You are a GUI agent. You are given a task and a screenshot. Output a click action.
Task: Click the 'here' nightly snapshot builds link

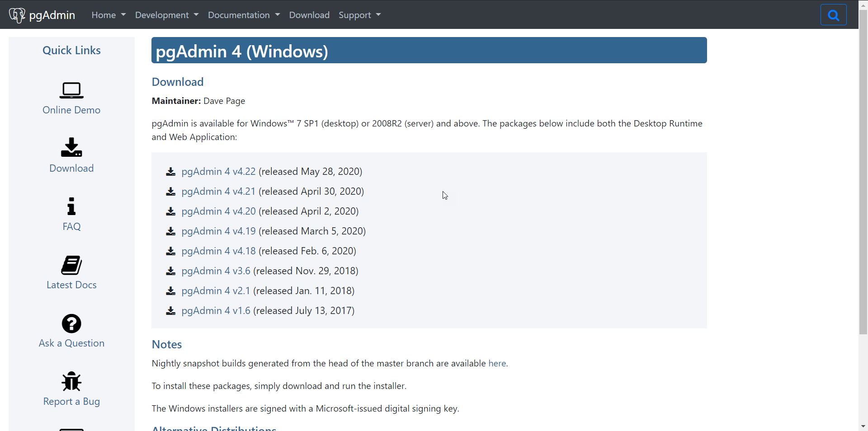(x=496, y=363)
